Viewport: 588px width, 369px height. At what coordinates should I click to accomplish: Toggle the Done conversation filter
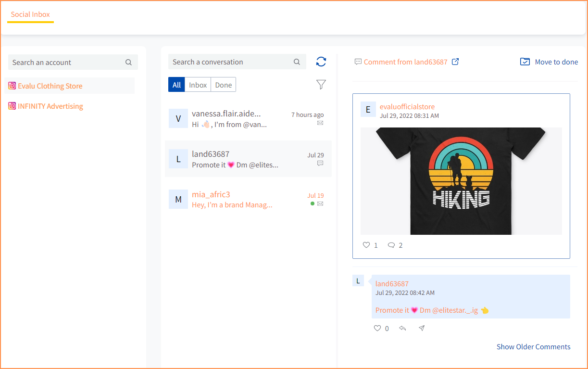223,84
